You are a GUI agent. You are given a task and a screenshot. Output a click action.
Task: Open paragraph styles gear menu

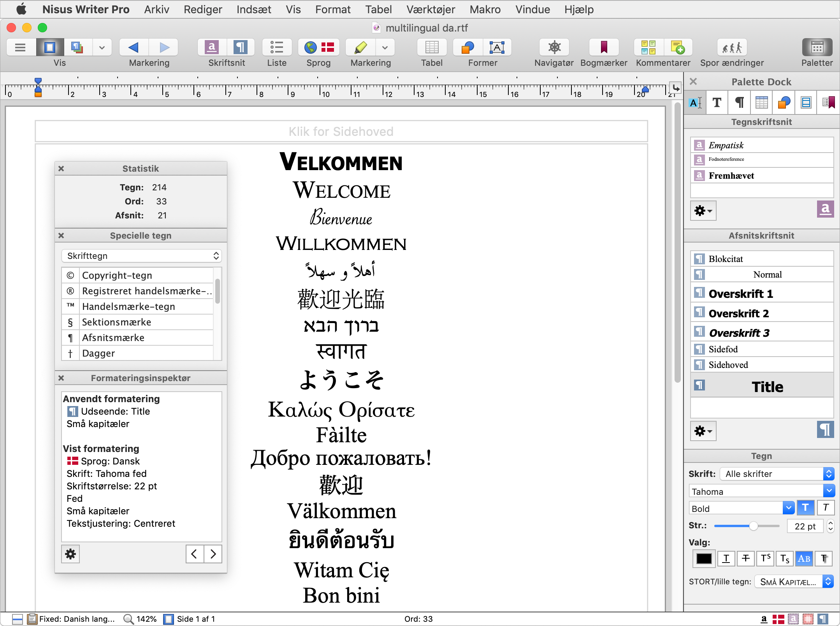703,431
